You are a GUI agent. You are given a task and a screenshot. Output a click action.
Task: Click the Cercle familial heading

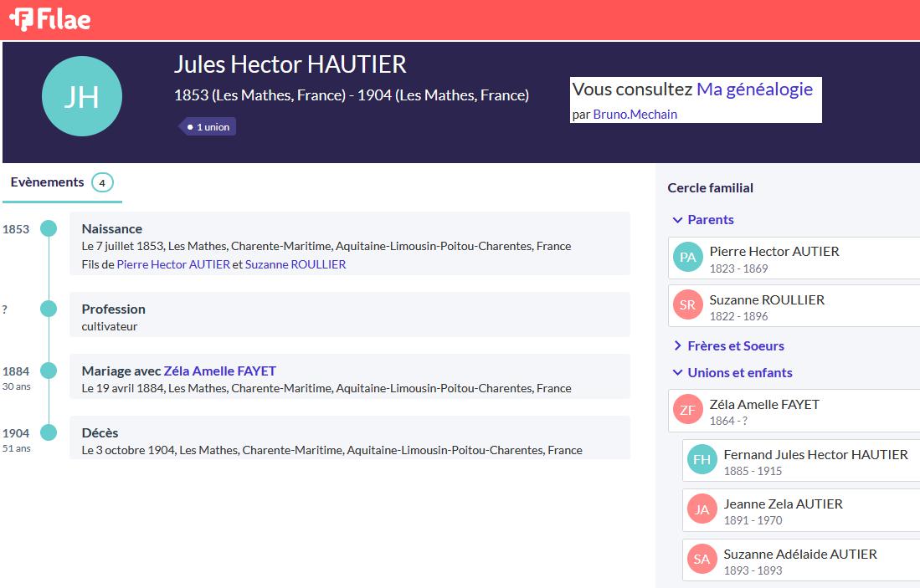click(x=711, y=188)
